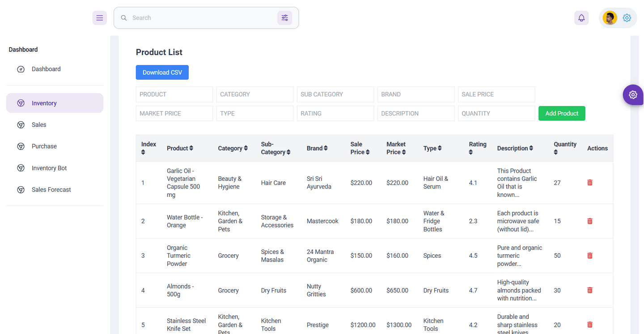
Task: Click the Dashboard gauge icon
Action: pyautogui.click(x=21, y=69)
